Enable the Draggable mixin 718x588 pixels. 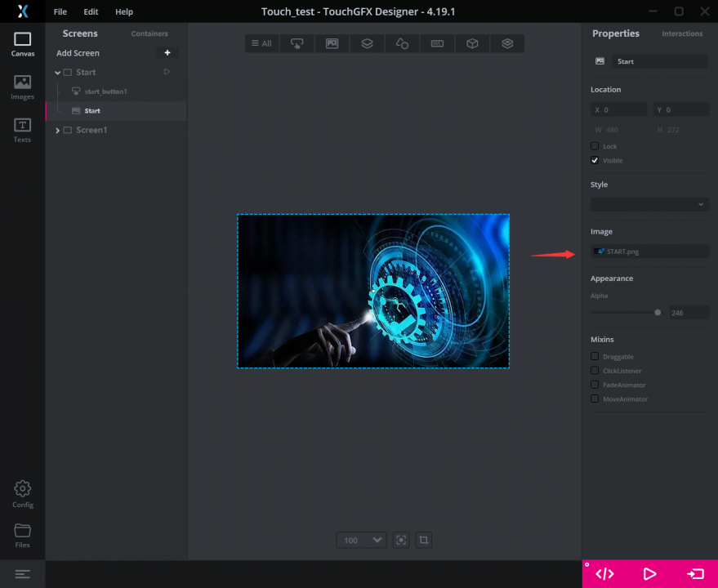point(595,356)
